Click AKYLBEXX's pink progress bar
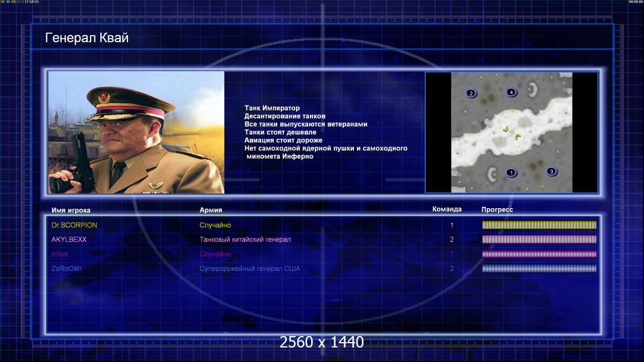This screenshot has width=644, height=362. 539,240
